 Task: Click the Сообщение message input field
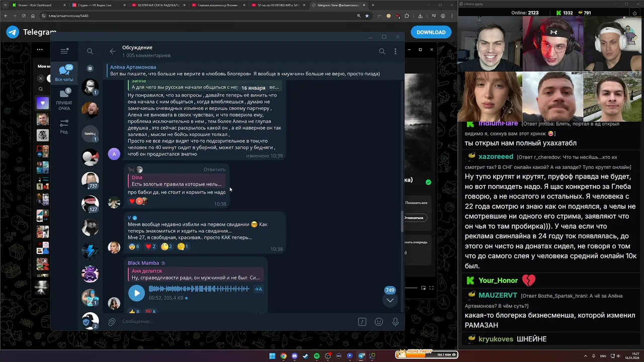(x=236, y=322)
